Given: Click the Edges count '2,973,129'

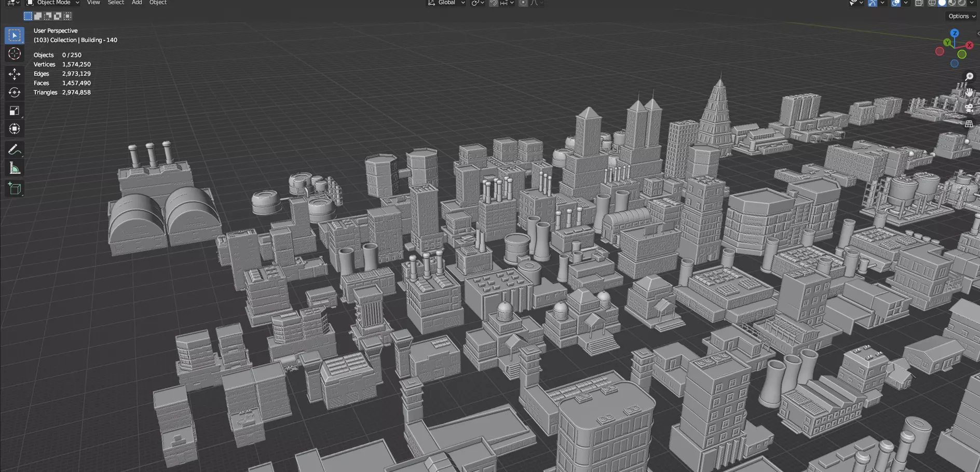Looking at the screenshot, I should pos(76,74).
